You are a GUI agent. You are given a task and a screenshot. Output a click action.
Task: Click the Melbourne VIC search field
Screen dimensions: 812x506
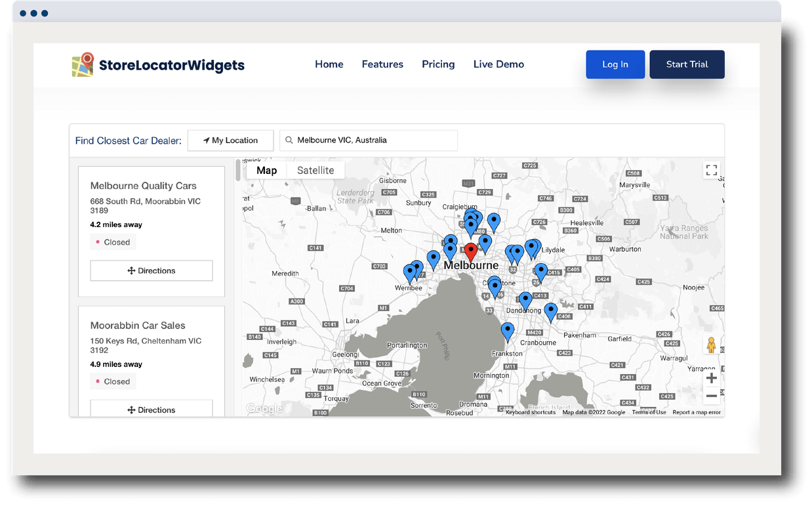[x=369, y=140]
